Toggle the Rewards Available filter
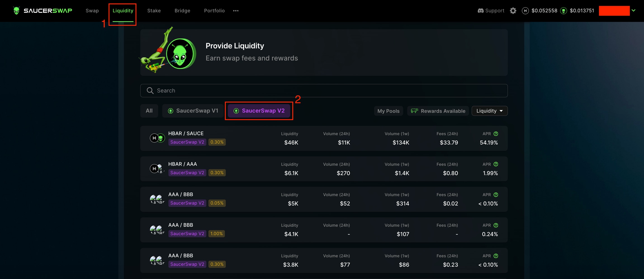 (x=438, y=111)
